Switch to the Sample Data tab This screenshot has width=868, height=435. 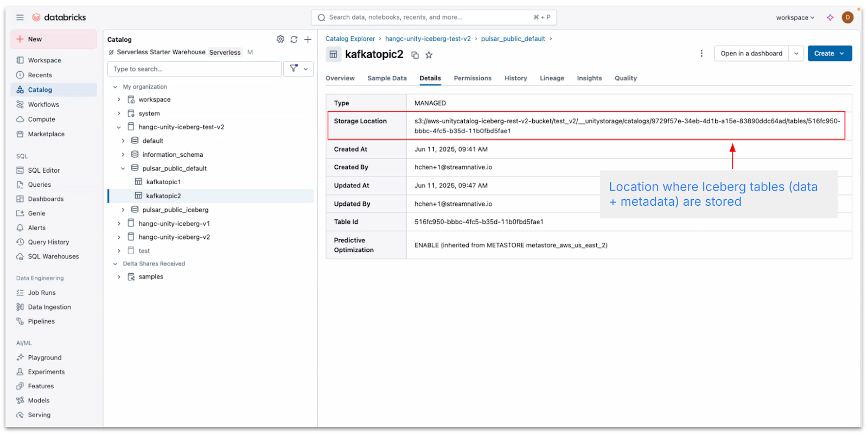[387, 78]
